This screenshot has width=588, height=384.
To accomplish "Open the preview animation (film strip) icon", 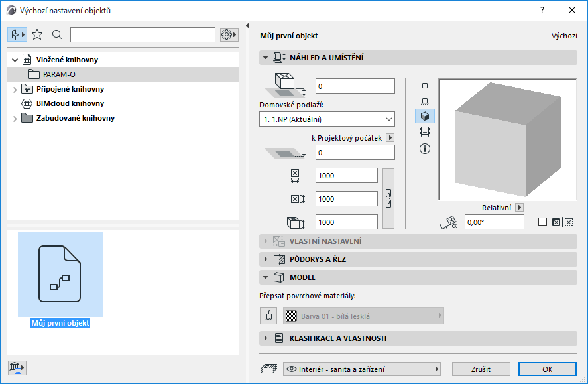I will click(425, 132).
